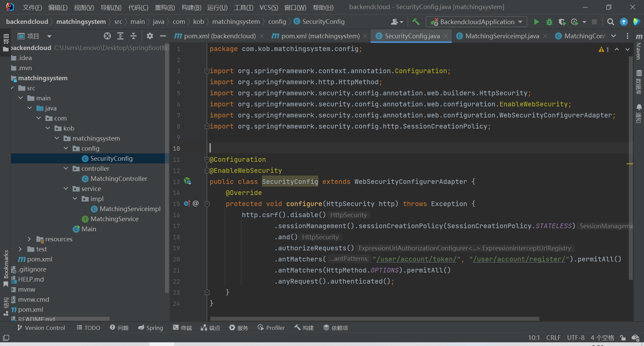This screenshot has width=644, height=346.
Task: Build project with hammer icon
Action: pyautogui.click(x=416, y=22)
